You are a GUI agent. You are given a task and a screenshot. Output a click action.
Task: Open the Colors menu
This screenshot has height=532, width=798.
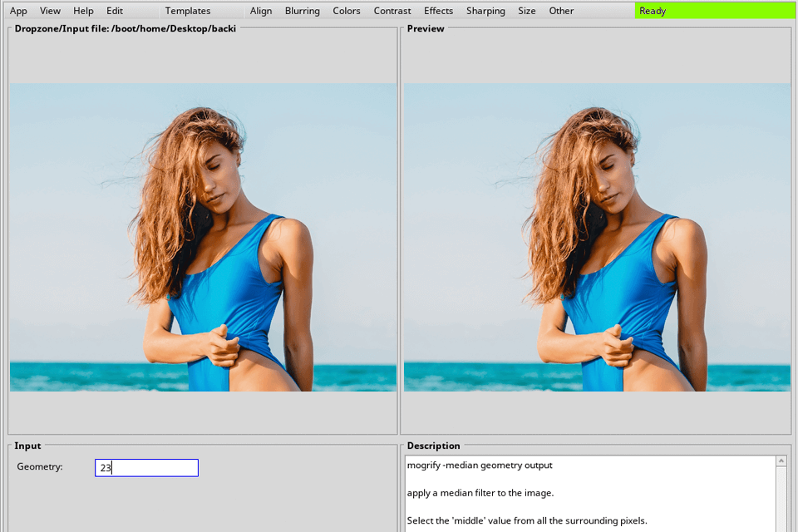346,10
